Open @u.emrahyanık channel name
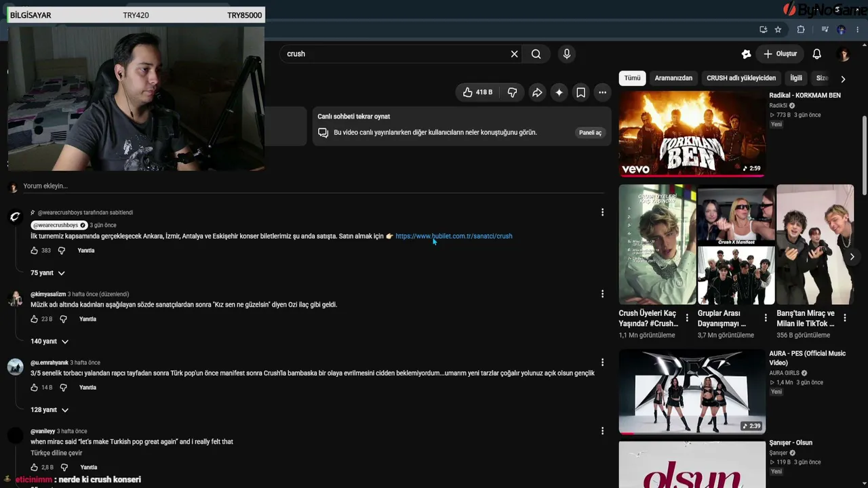This screenshot has height=488, width=868. (x=50, y=363)
